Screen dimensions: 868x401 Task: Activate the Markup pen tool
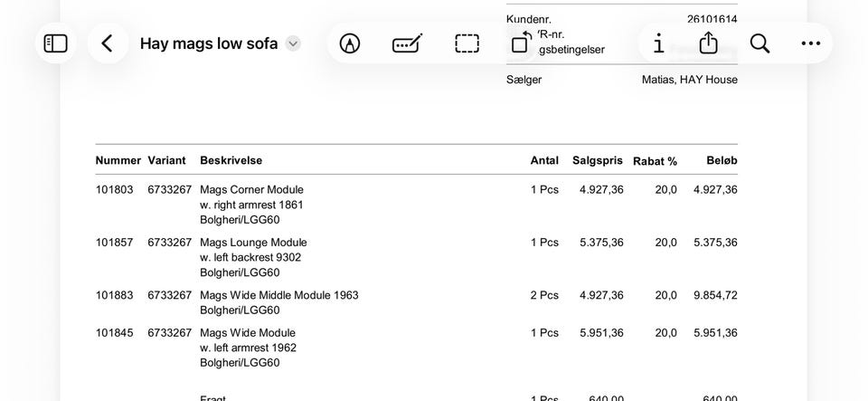[x=349, y=43]
